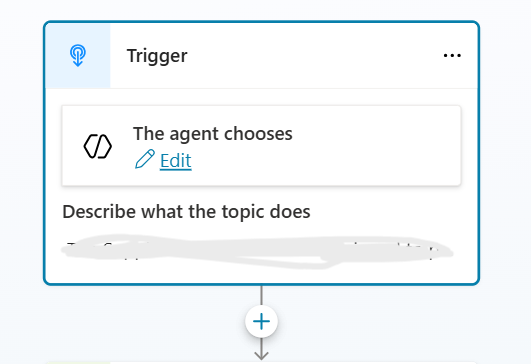The width and height of the screenshot is (531, 364).
Task: Select the next node peeking below arrow
Action: [x=261, y=363]
